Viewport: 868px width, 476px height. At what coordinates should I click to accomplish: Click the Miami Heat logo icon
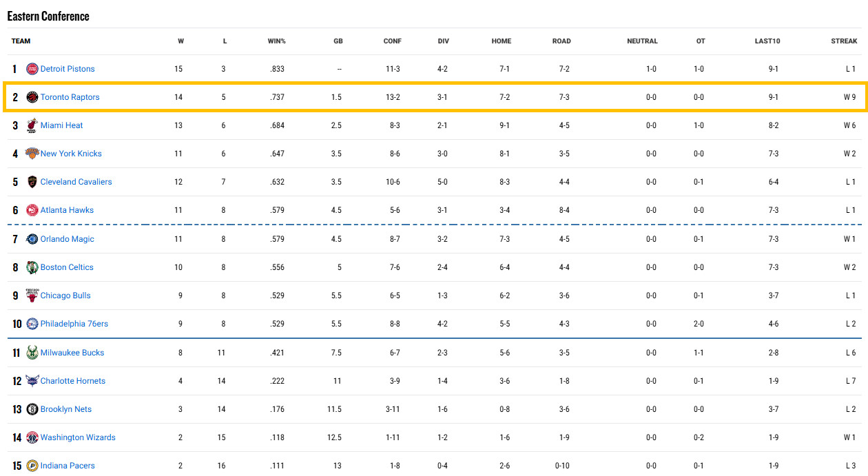pyautogui.click(x=32, y=125)
